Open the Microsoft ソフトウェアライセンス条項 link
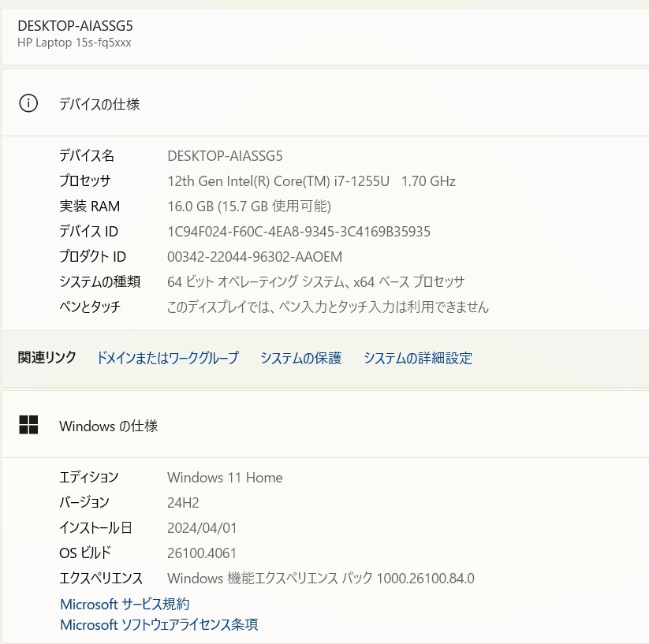649x644 pixels. click(x=159, y=624)
